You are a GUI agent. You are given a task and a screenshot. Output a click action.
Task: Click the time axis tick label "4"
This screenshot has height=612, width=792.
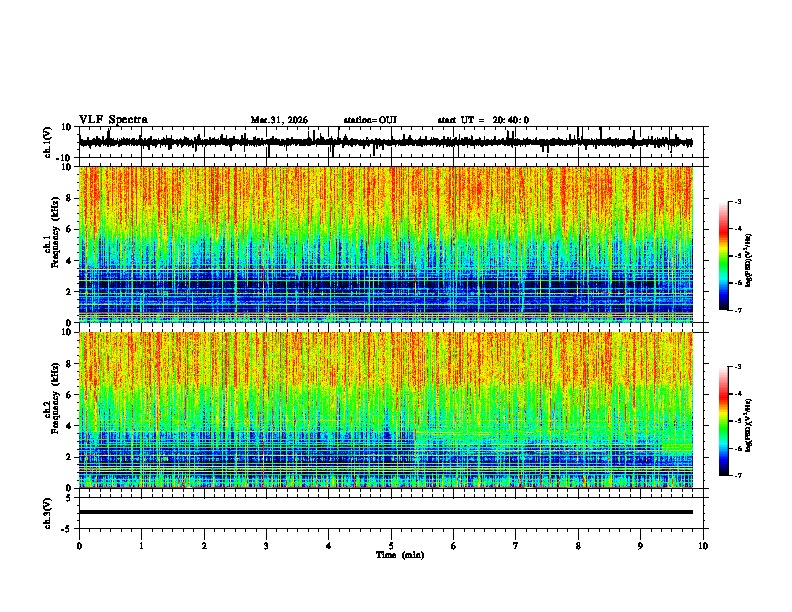tap(328, 546)
